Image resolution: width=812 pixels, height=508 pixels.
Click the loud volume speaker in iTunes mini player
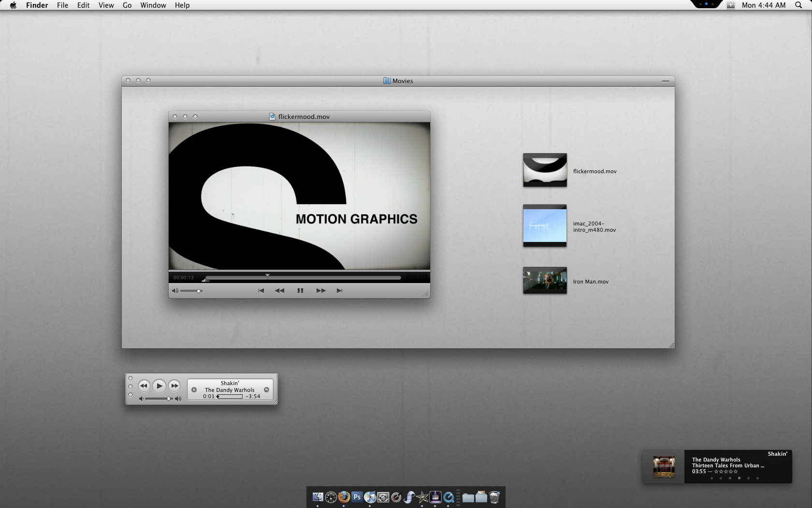click(x=178, y=399)
